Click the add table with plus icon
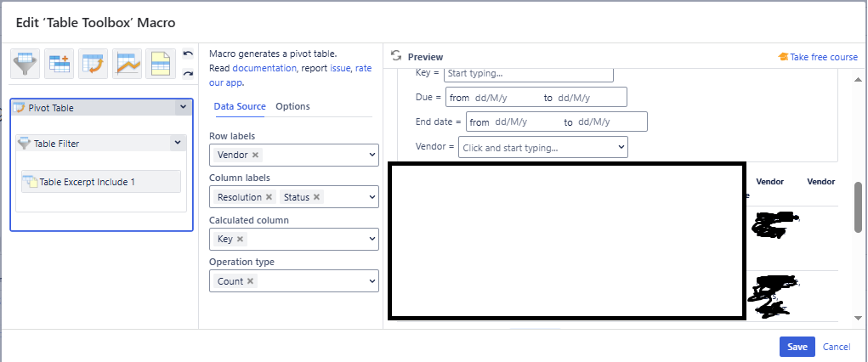The height and width of the screenshot is (362, 868). pos(60,64)
